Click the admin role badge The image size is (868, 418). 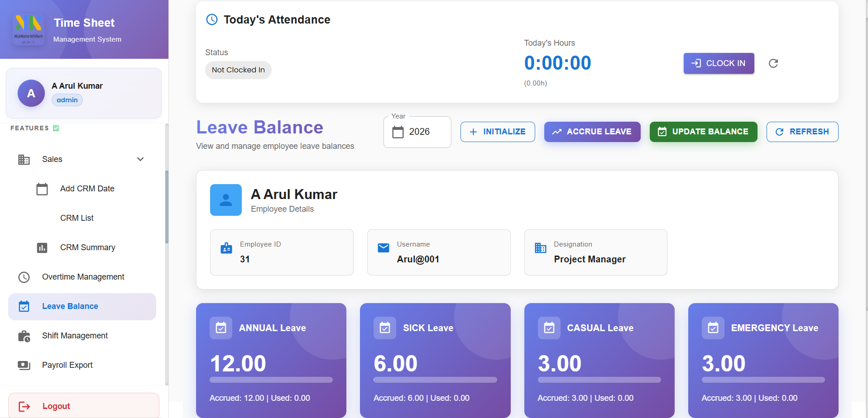(67, 100)
